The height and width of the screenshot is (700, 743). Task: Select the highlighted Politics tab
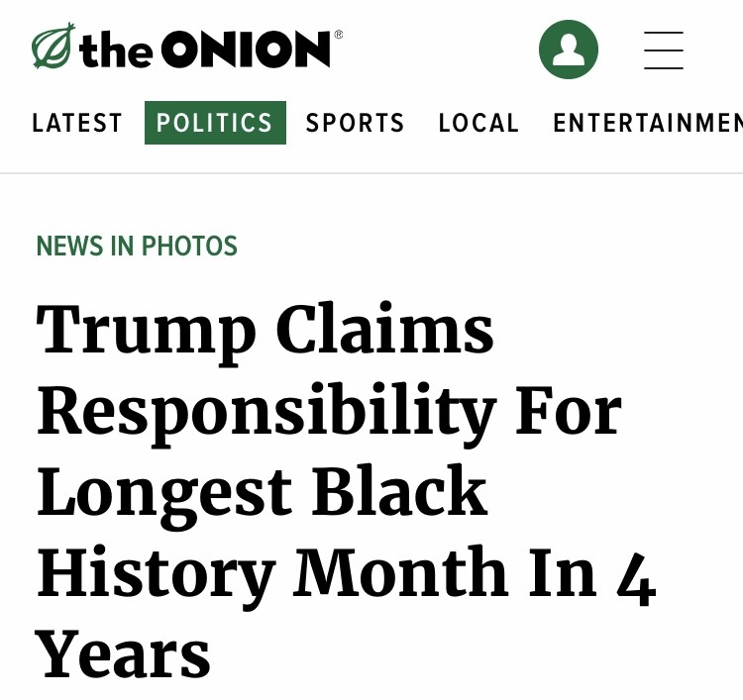215,123
